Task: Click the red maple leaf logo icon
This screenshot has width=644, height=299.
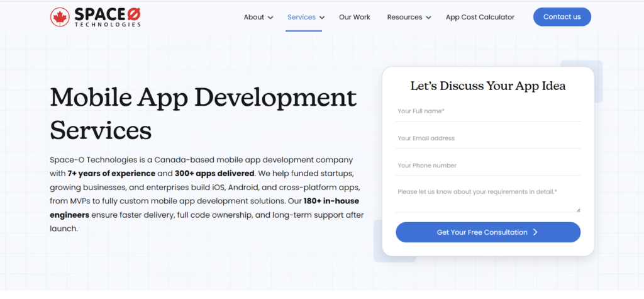Action: coord(60,17)
